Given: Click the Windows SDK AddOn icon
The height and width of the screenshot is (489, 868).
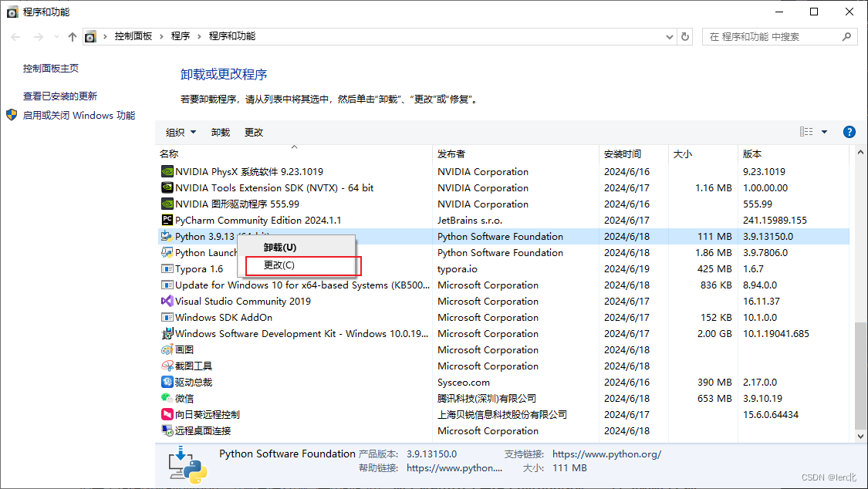Looking at the screenshot, I should point(167,317).
